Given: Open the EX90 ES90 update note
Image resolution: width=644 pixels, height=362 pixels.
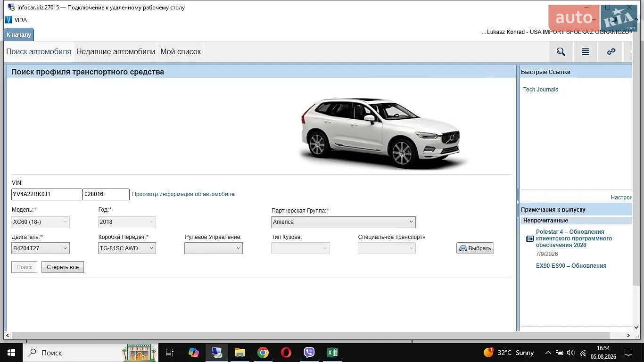Looking at the screenshot, I should tap(571, 266).
